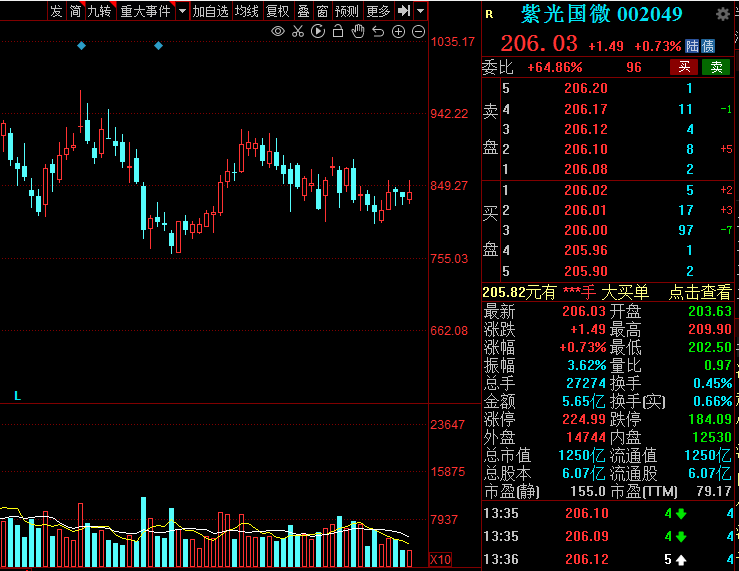Click the 205.82元有 大买单 alert text
This screenshot has width=739, height=571.
(x=566, y=292)
